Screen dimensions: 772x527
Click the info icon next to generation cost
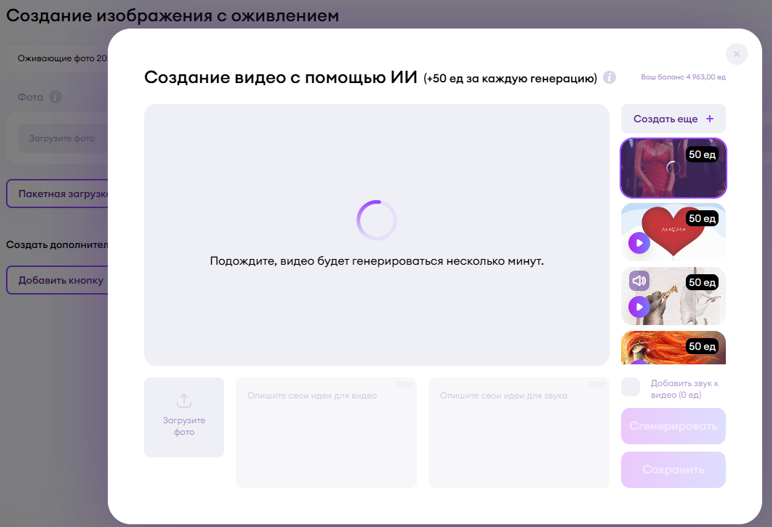click(x=609, y=78)
